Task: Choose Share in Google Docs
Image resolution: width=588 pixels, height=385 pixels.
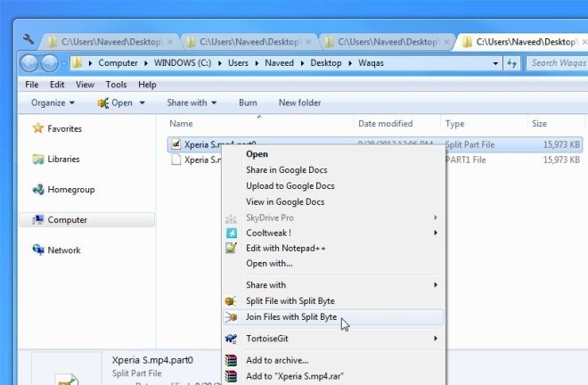Action: point(333,170)
